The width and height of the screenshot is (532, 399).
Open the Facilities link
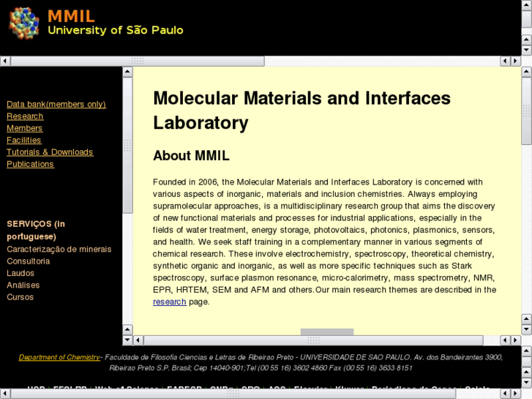pos(23,140)
